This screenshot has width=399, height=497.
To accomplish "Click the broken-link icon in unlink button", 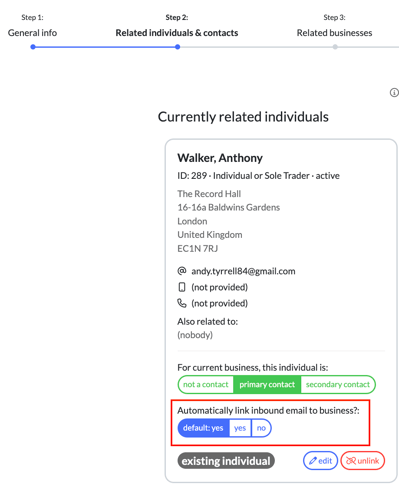I will [x=351, y=461].
